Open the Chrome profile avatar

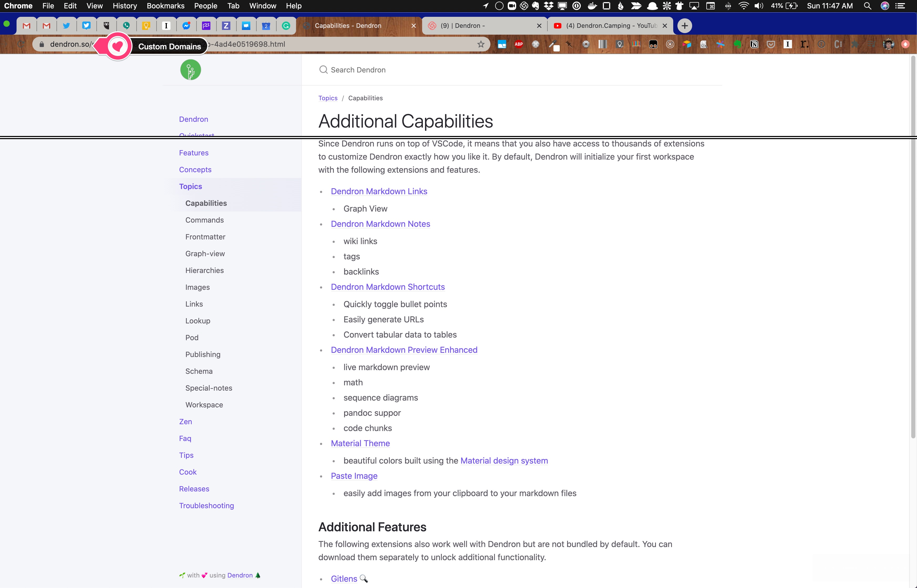(x=889, y=44)
